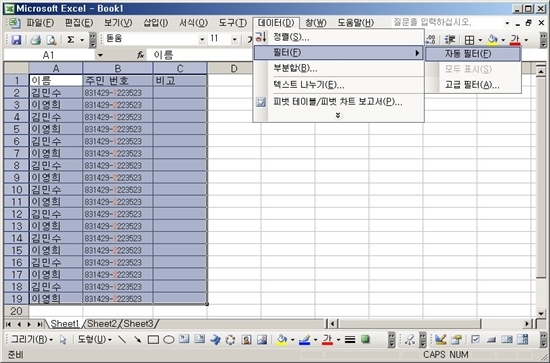Click the Text Box icon in drawing toolbar
Screen dimensions: 550x363
coord(184,339)
